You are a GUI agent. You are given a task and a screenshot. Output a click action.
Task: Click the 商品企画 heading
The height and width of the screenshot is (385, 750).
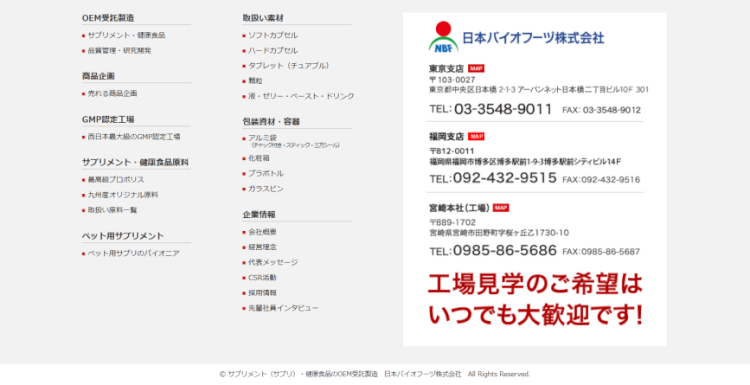[x=98, y=76]
